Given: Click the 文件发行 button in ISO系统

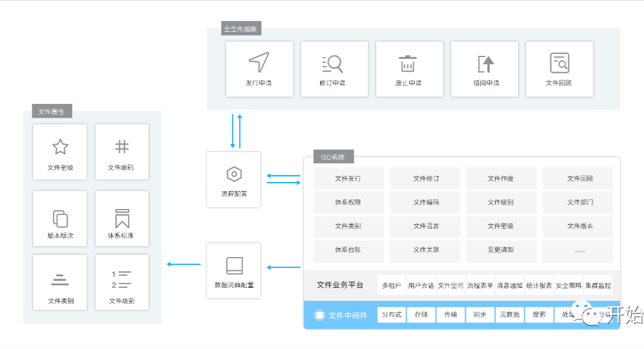Looking at the screenshot, I should [x=348, y=178].
